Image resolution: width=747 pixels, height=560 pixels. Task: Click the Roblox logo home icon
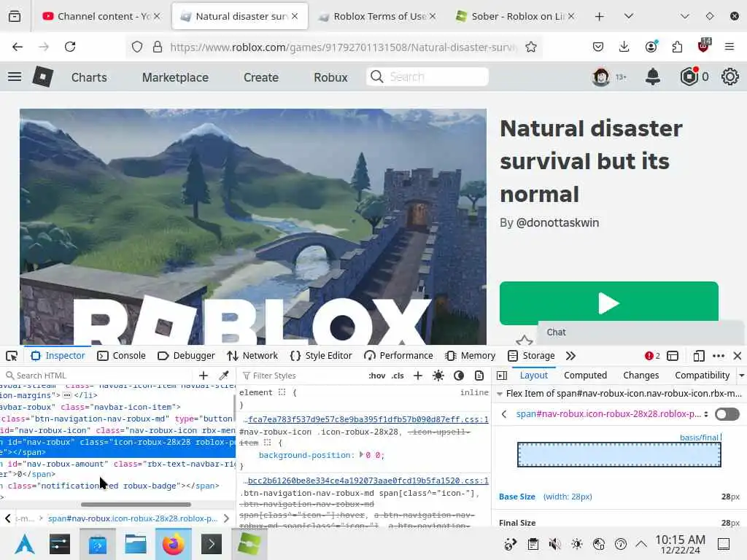coord(42,77)
